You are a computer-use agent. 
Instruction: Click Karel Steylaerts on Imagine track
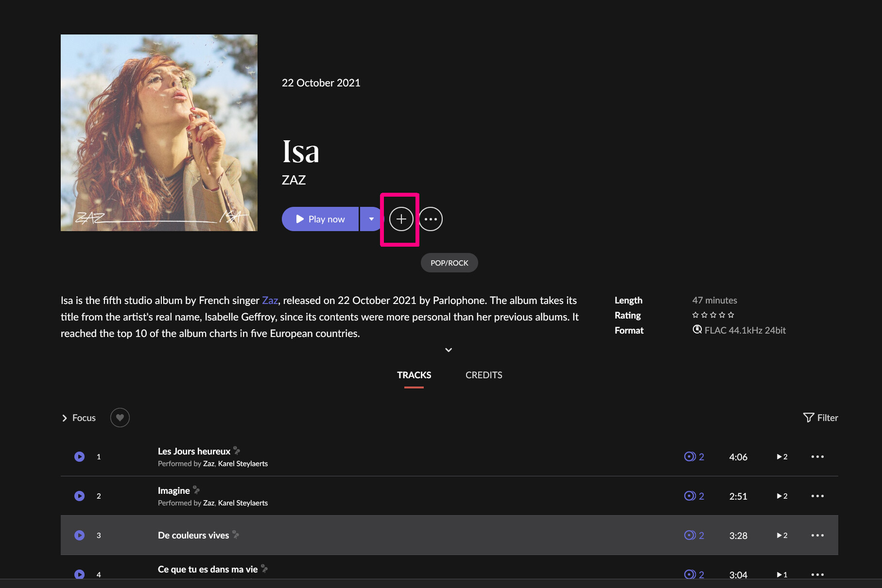(243, 503)
